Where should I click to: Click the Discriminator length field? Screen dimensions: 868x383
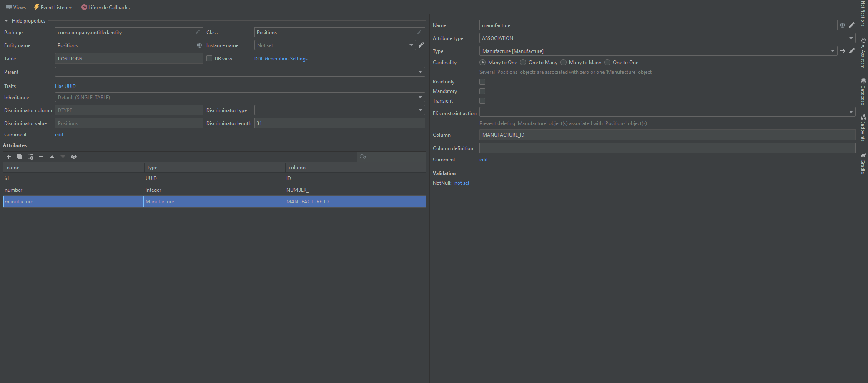[340, 123]
